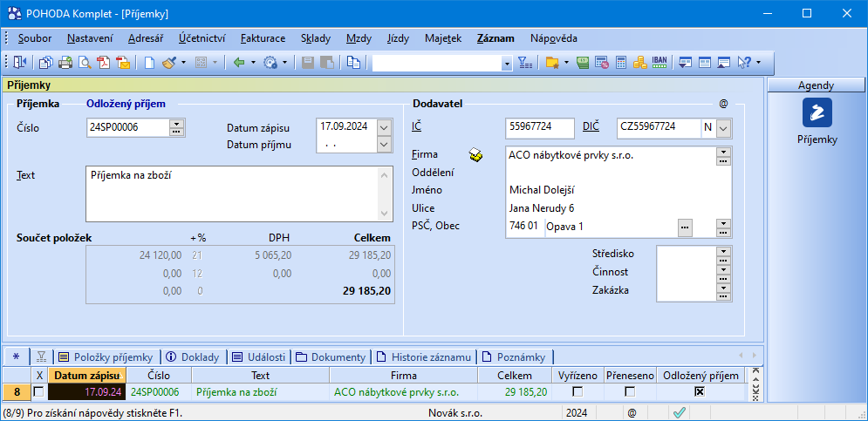
Task: Click the Celkem column header
Action: point(515,376)
